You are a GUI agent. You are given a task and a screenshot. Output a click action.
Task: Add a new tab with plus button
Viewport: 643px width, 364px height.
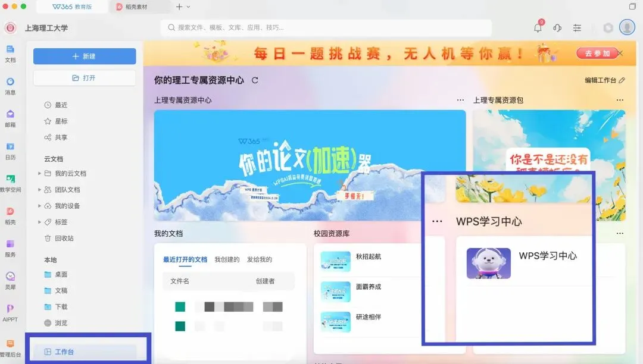pyautogui.click(x=179, y=7)
